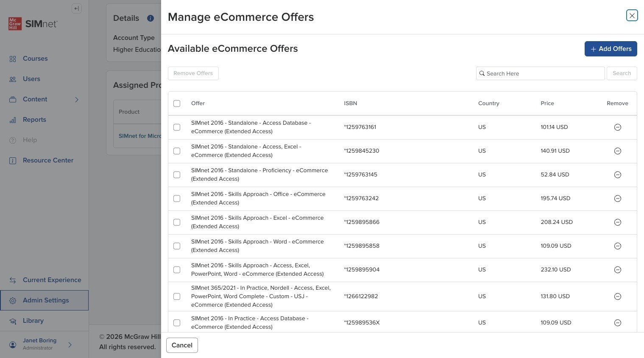The height and width of the screenshot is (358, 644).
Task: Tick the Standalone Proficiency offer checkbox
Action: (177, 175)
